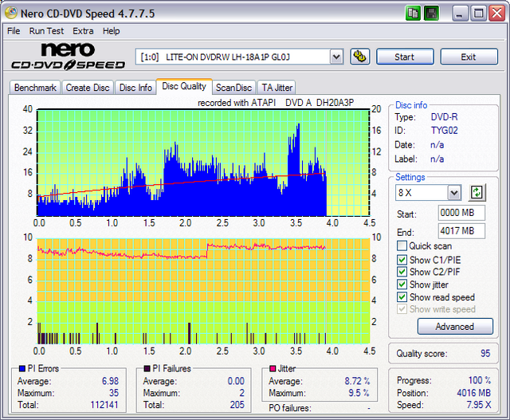
Task: Select the Disc Quality tab
Action: point(184,86)
